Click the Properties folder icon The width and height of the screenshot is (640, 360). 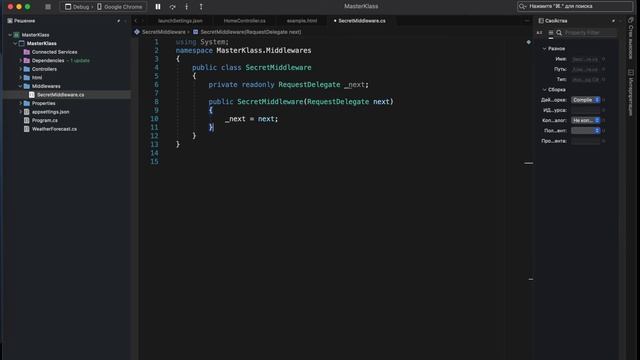click(27, 103)
